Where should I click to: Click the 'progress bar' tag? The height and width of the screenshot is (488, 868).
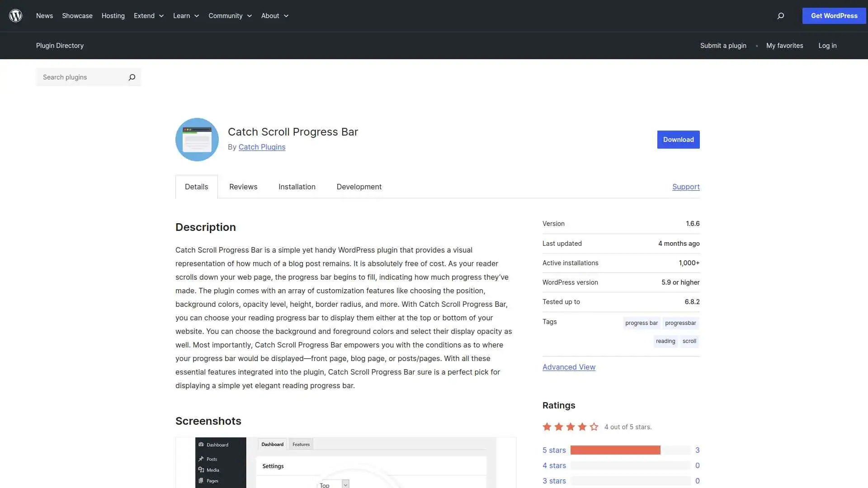pyautogui.click(x=641, y=323)
